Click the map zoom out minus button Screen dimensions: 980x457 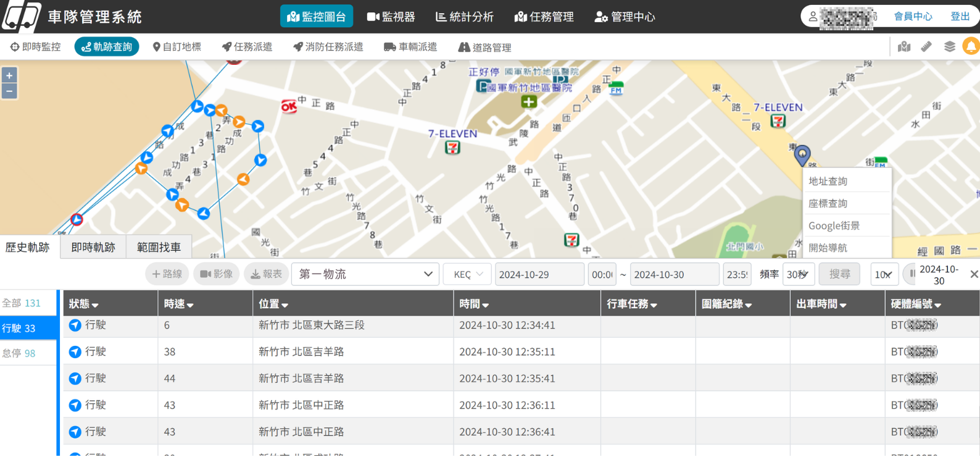(x=9, y=91)
